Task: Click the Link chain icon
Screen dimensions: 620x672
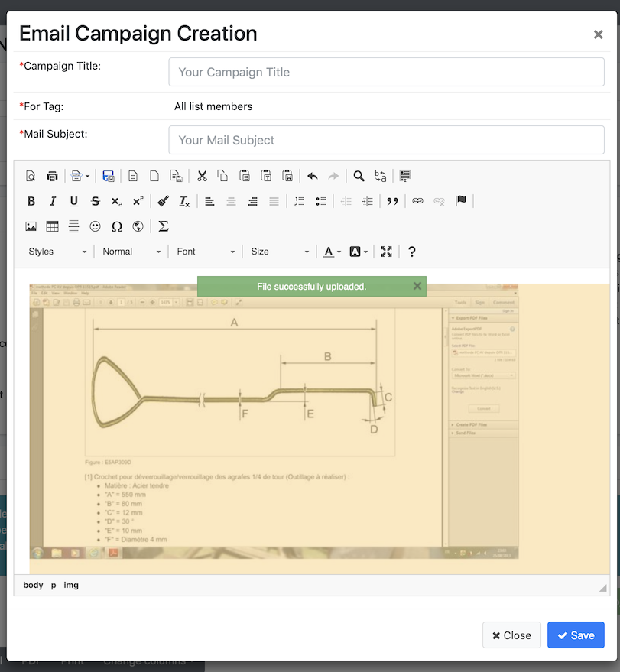Action: [x=417, y=201]
